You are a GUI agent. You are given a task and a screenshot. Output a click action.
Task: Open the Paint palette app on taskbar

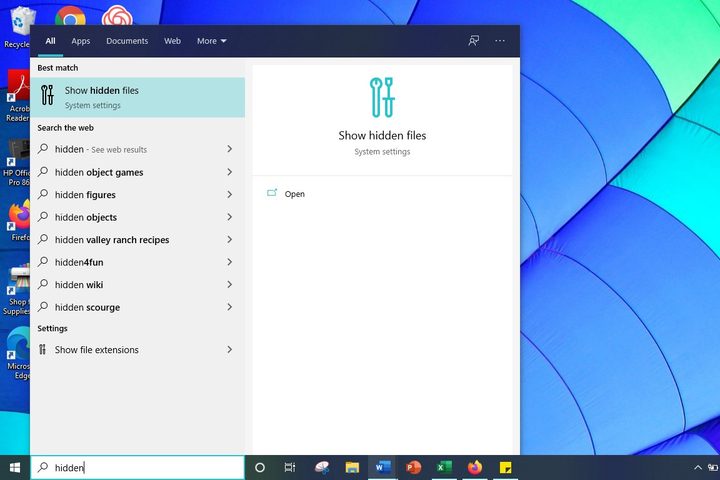pos(322,468)
